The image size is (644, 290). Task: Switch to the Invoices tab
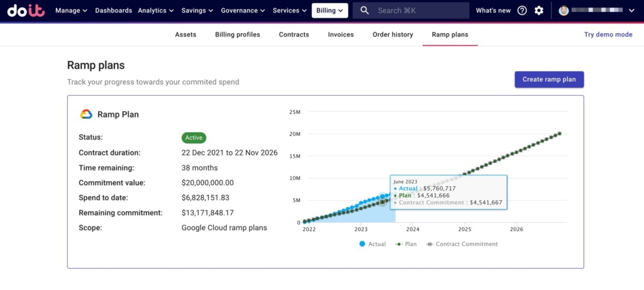341,35
